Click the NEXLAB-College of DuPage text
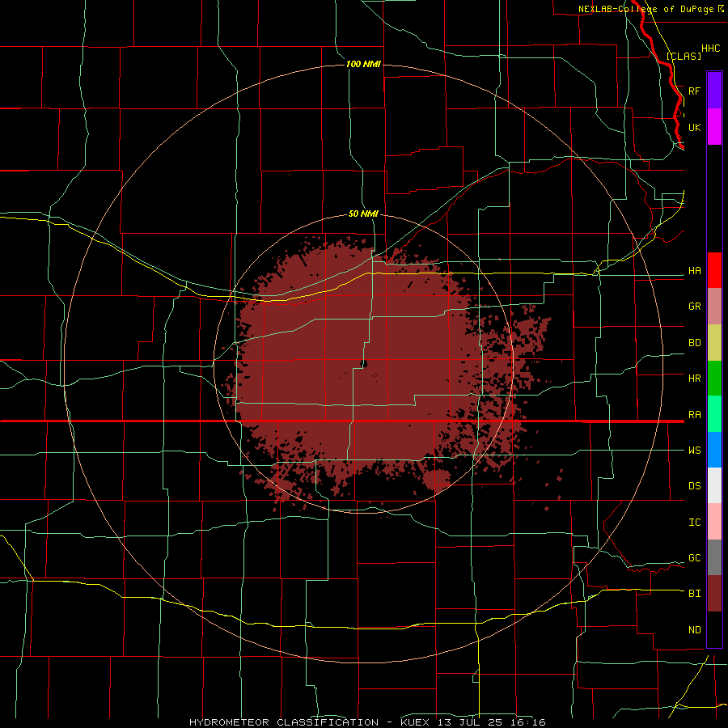 coord(647,9)
